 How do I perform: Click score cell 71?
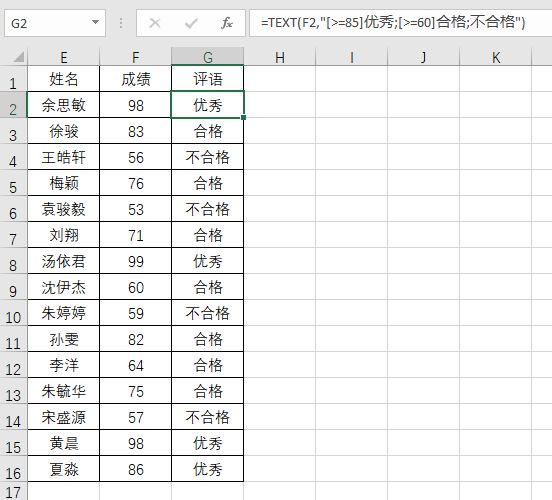(x=136, y=235)
